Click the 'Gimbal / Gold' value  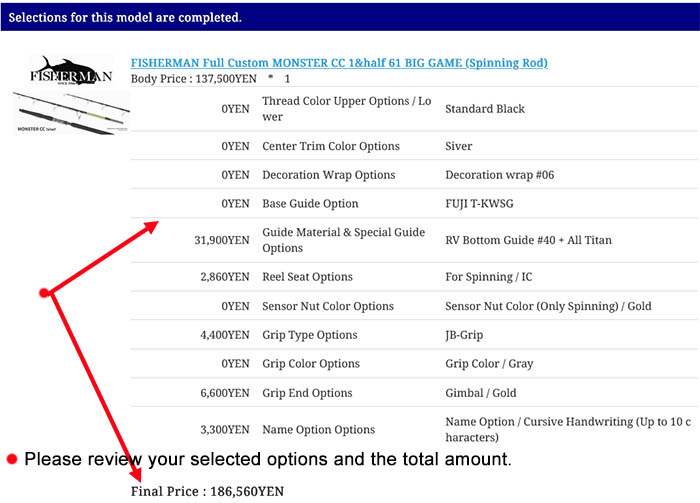pyautogui.click(x=480, y=393)
